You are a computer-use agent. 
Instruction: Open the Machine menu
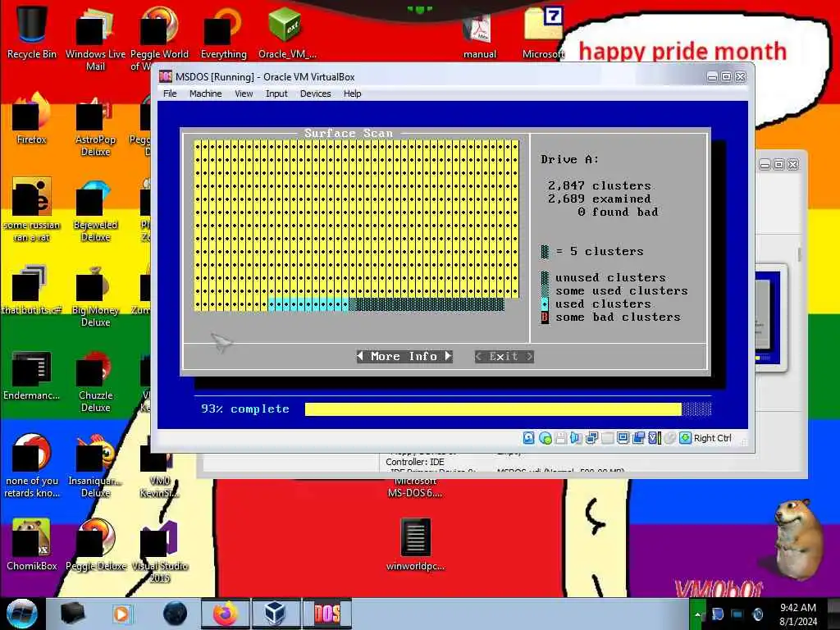click(x=205, y=94)
